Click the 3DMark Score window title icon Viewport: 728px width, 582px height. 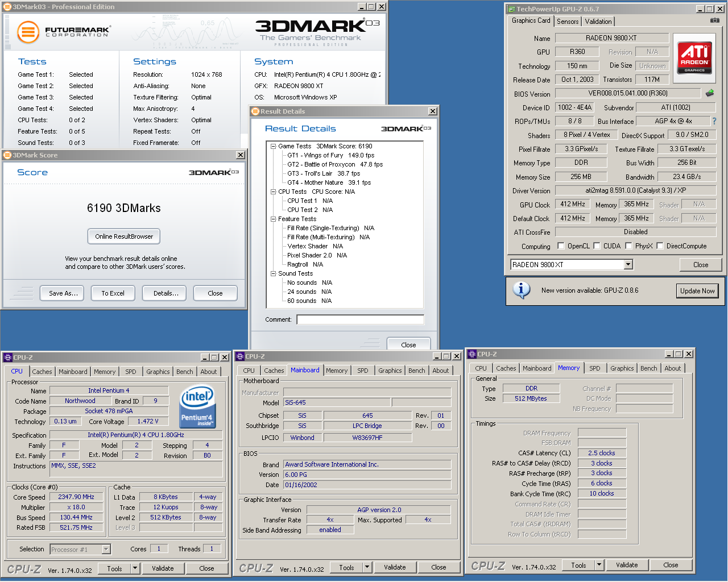click(7, 155)
